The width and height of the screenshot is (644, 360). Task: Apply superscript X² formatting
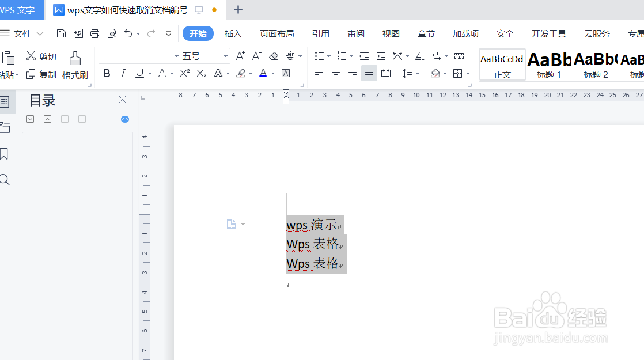tap(185, 73)
